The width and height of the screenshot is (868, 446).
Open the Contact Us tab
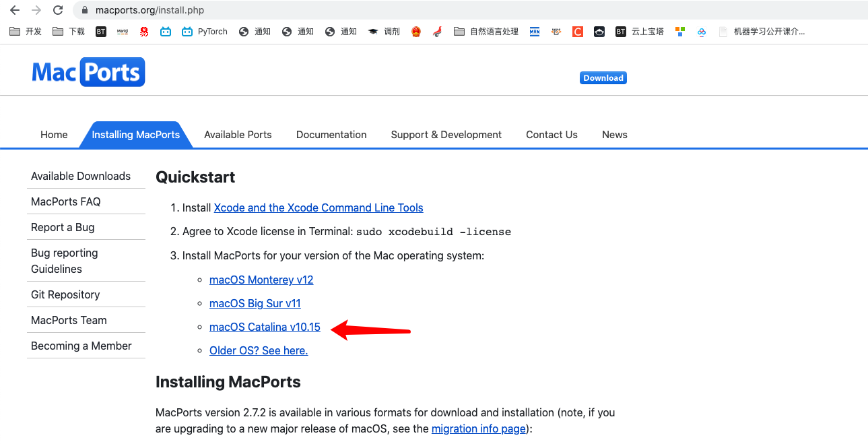(552, 135)
